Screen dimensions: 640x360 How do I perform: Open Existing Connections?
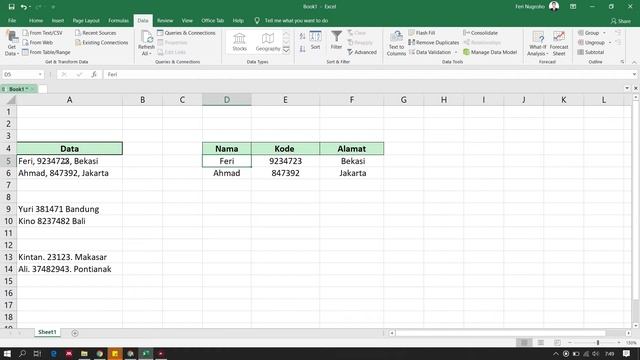tap(102, 42)
